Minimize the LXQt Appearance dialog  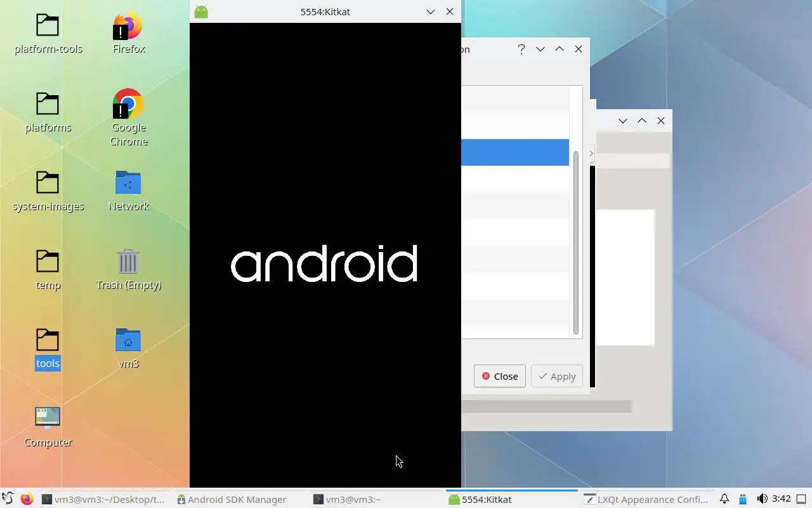pos(540,49)
